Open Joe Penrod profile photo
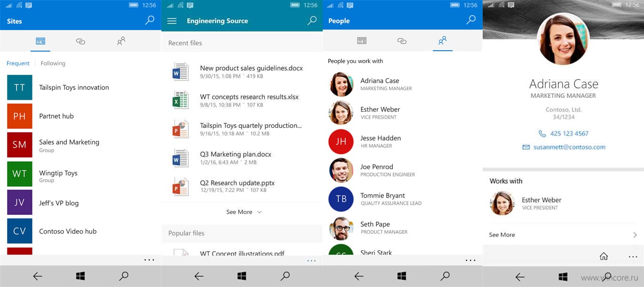The image size is (644, 287). point(341,170)
